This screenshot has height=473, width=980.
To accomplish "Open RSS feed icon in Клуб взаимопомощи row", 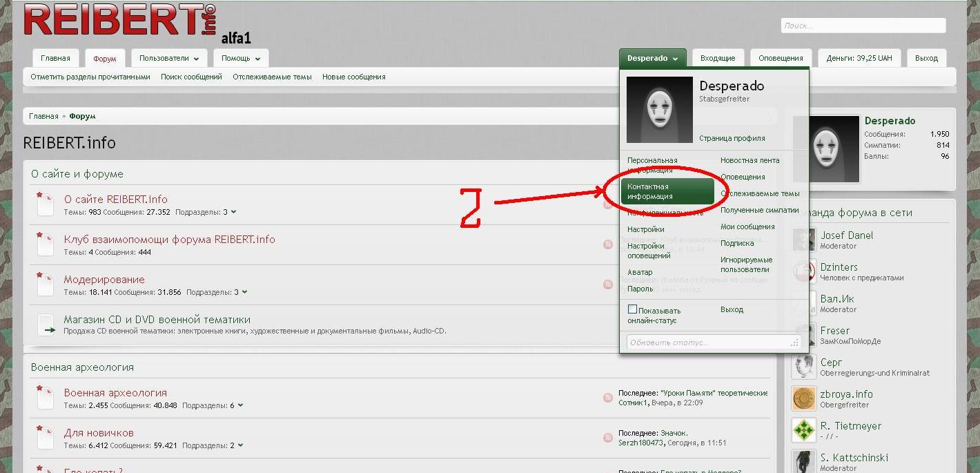I will point(608,244).
